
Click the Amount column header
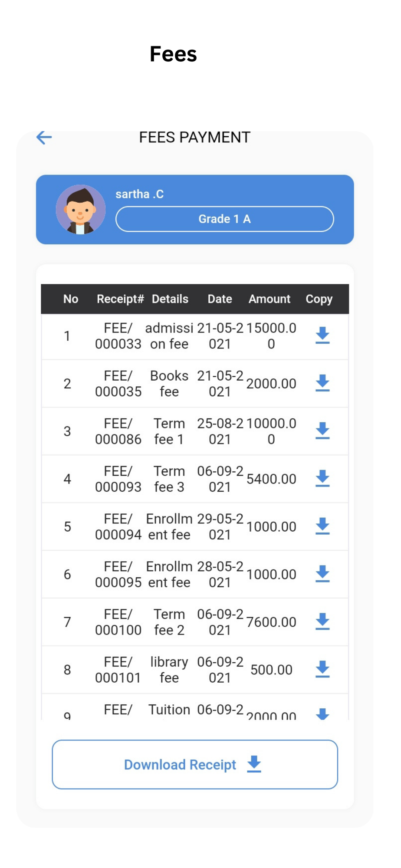coord(269,299)
